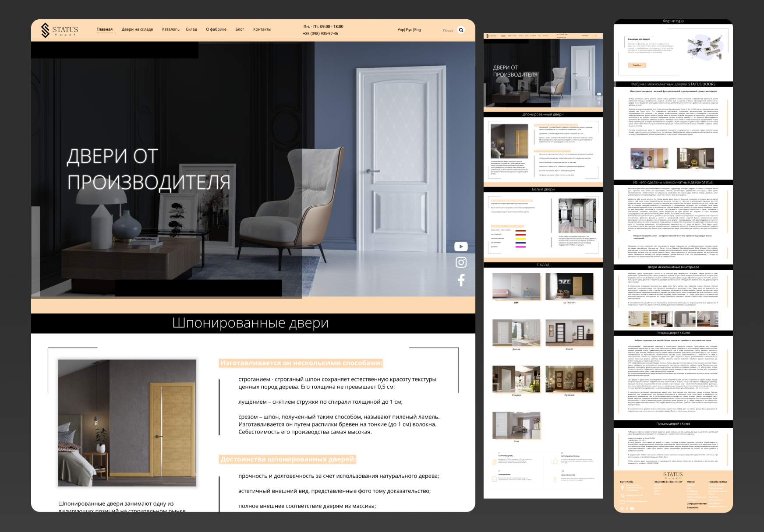Open the Луидор door thumbnail
764x532 pixels.
click(516, 379)
